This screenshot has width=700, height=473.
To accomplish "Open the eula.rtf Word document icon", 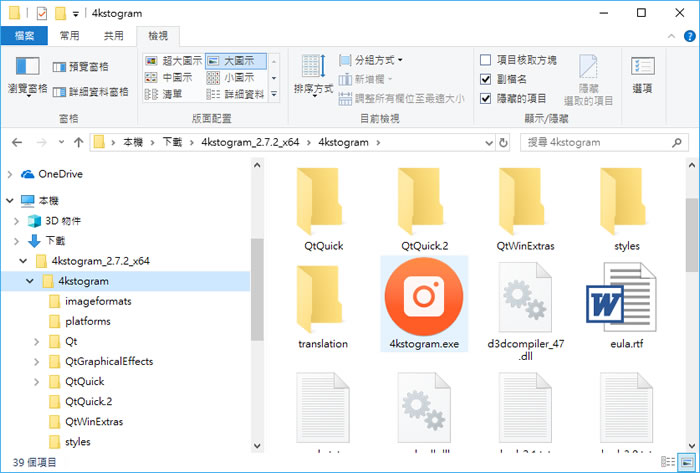I will 621,297.
